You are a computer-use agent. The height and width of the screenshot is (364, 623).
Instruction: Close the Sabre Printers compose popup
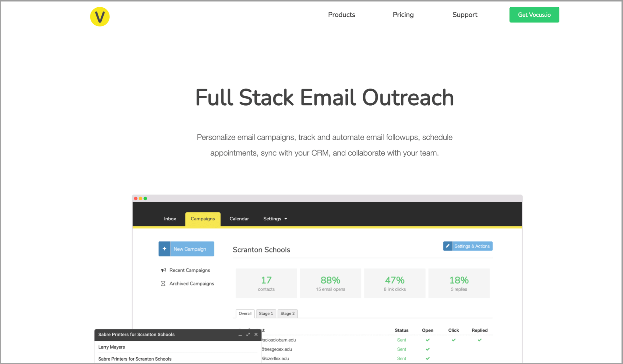(256, 334)
